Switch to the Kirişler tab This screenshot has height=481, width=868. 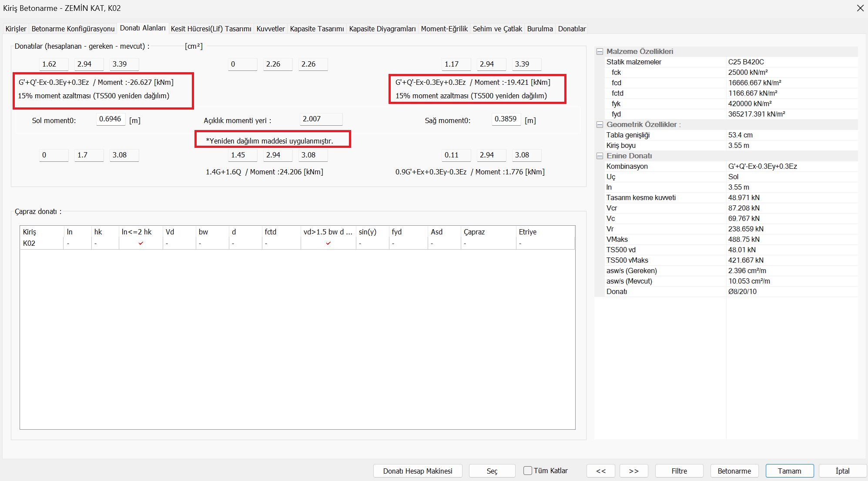coord(16,29)
